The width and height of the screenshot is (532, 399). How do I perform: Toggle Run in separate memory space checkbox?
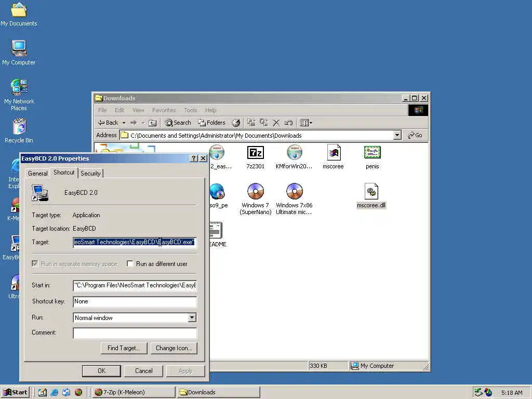coord(35,263)
